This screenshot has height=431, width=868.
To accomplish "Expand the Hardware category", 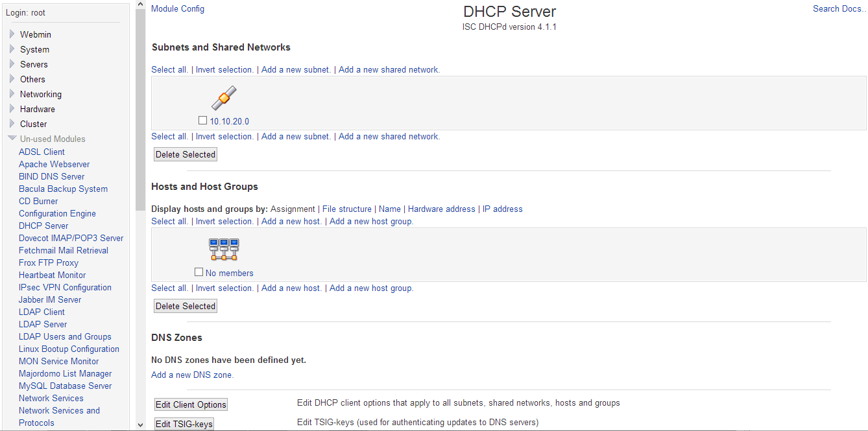I will pyautogui.click(x=37, y=109).
